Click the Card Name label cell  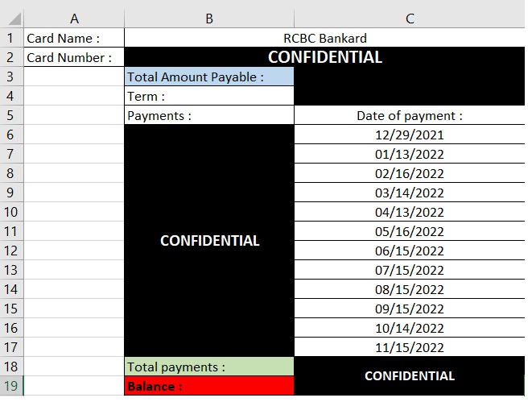74,38
